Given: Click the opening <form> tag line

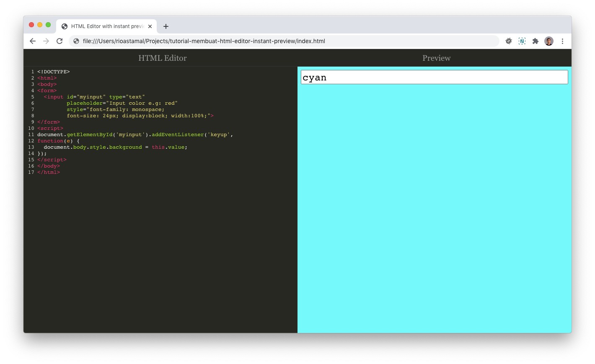Looking at the screenshot, I should pyautogui.click(x=47, y=90).
